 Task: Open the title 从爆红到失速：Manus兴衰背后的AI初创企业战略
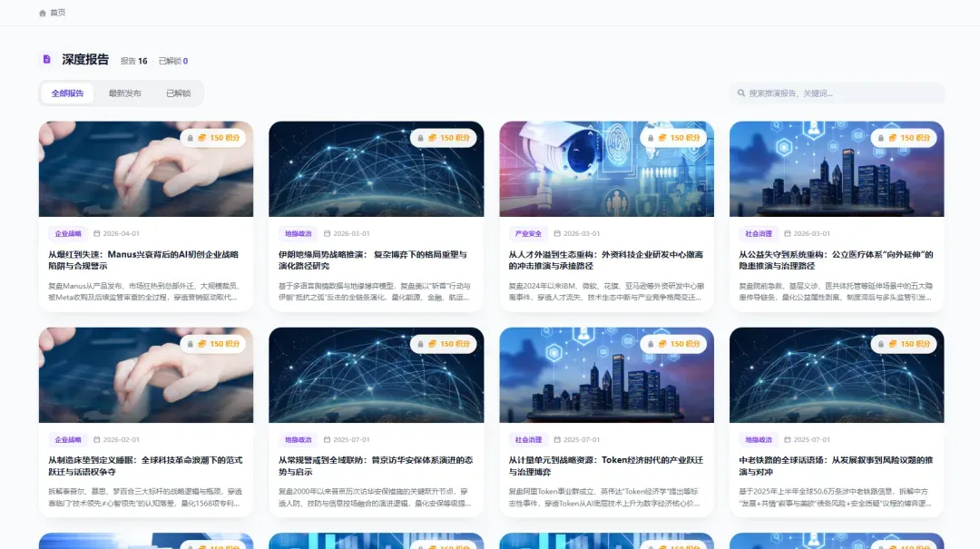(x=143, y=260)
